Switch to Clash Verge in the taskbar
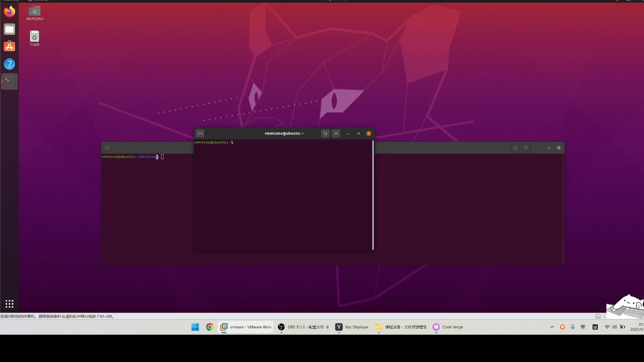This screenshot has width=644, height=362. [x=448, y=327]
